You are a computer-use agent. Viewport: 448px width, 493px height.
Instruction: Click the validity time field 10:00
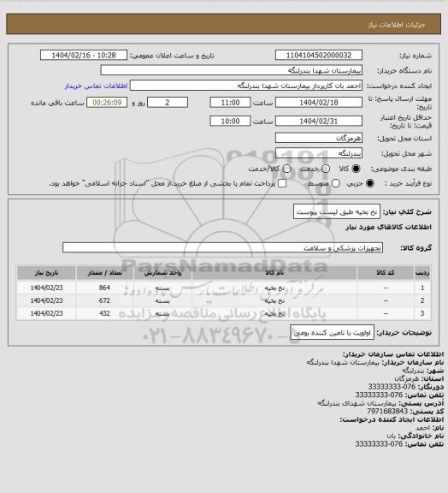[230, 121]
